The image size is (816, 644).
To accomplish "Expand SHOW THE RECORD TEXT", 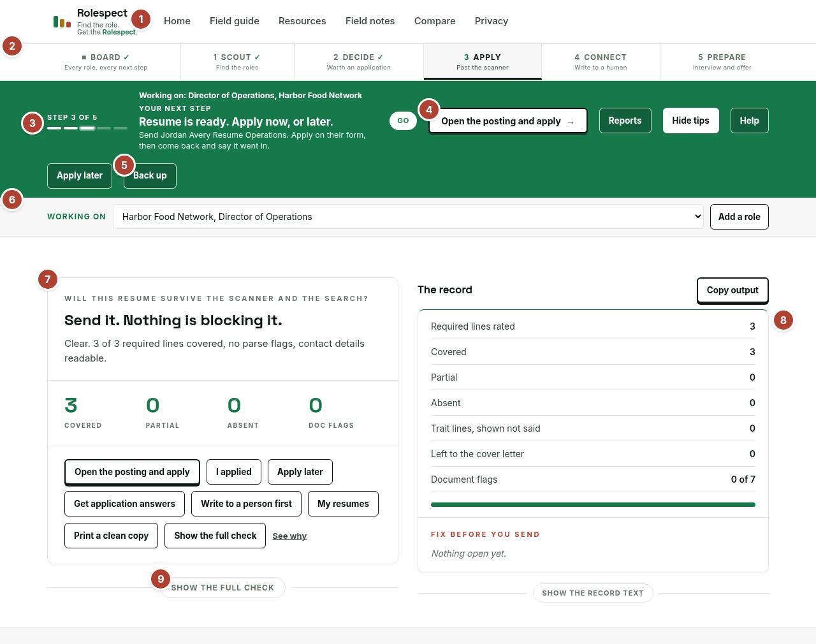I will pos(593,593).
